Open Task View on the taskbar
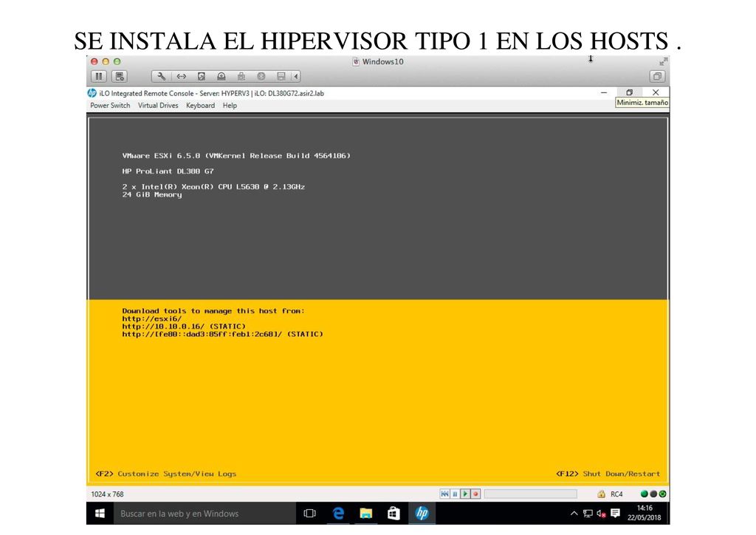 (309, 514)
